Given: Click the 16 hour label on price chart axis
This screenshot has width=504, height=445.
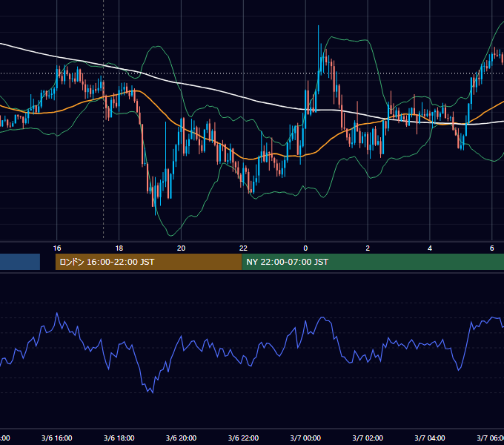Looking at the screenshot, I should (x=57, y=248).
